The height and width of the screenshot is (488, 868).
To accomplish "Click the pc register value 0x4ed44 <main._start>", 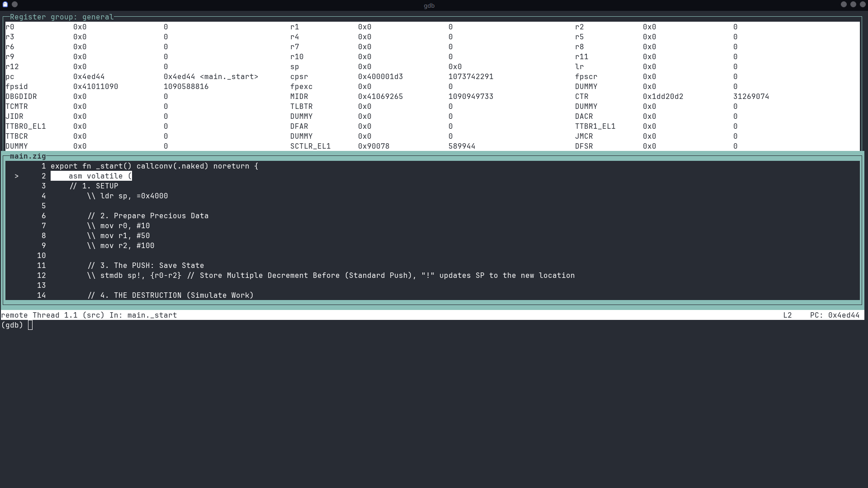I will coord(211,76).
